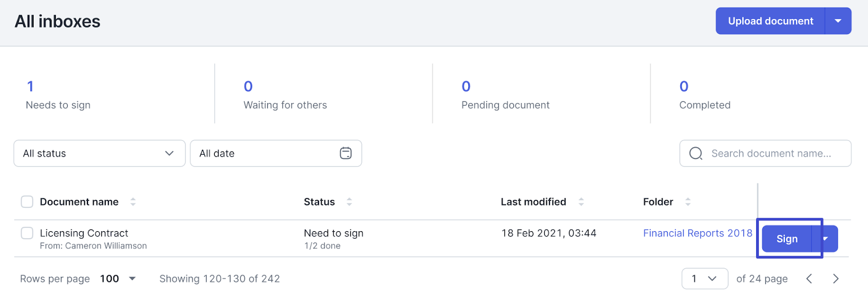Click the Upload document button
Image resolution: width=868 pixels, height=299 pixels.
770,21
